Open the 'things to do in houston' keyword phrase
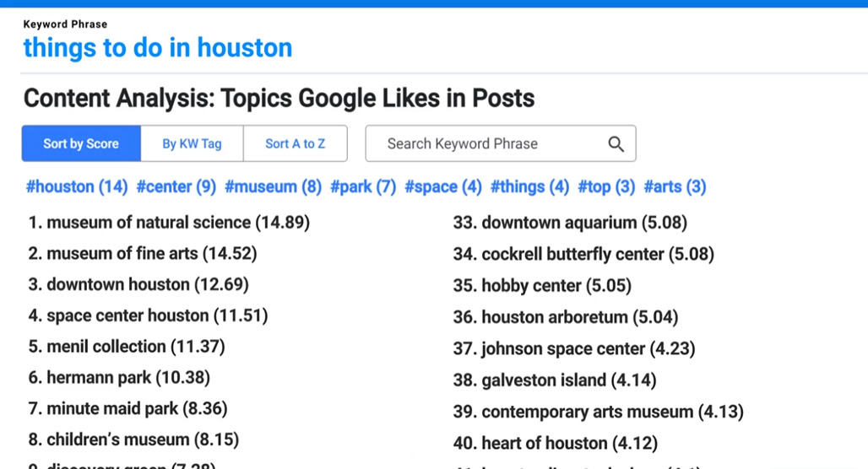 pos(158,47)
